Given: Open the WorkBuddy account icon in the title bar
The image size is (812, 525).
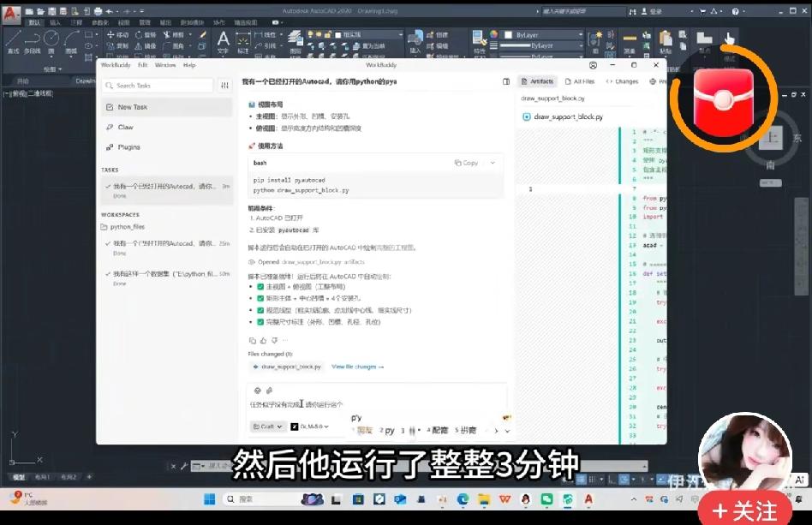Looking at the screenshot, I should point(593,65).
